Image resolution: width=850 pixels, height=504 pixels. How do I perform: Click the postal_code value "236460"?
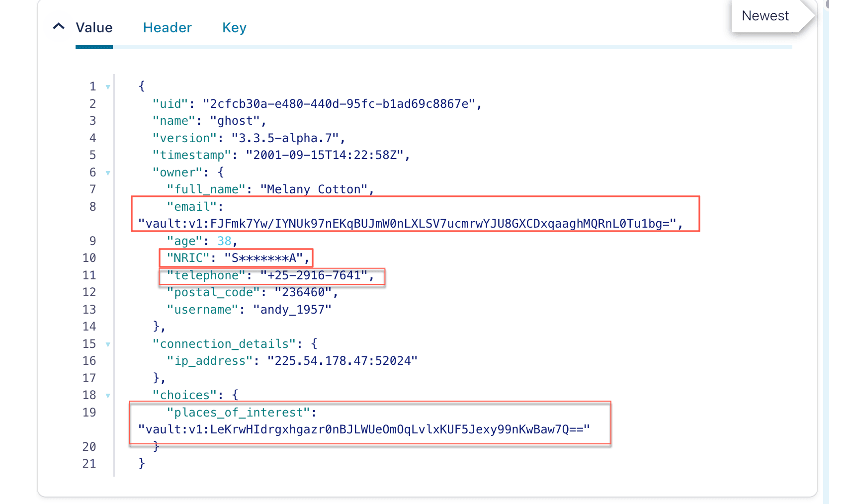(303, 292)
